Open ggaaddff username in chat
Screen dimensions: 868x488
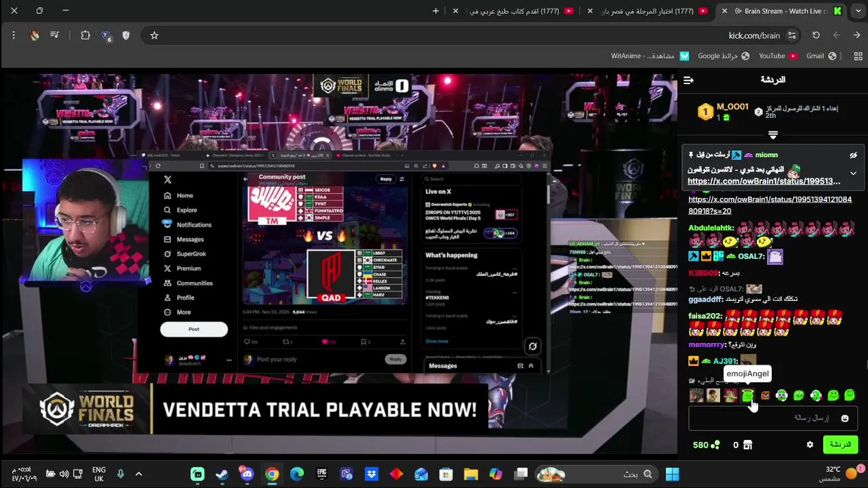(705, 299)
